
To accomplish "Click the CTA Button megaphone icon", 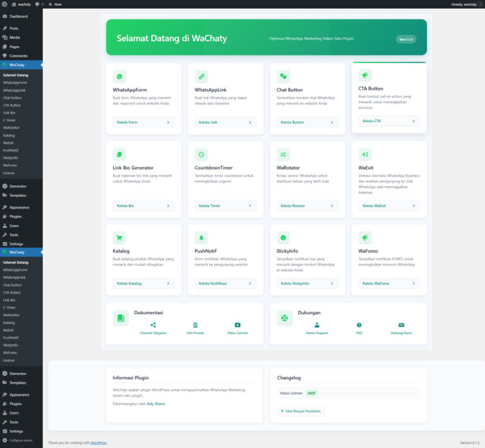I will [x=365, y=75].
